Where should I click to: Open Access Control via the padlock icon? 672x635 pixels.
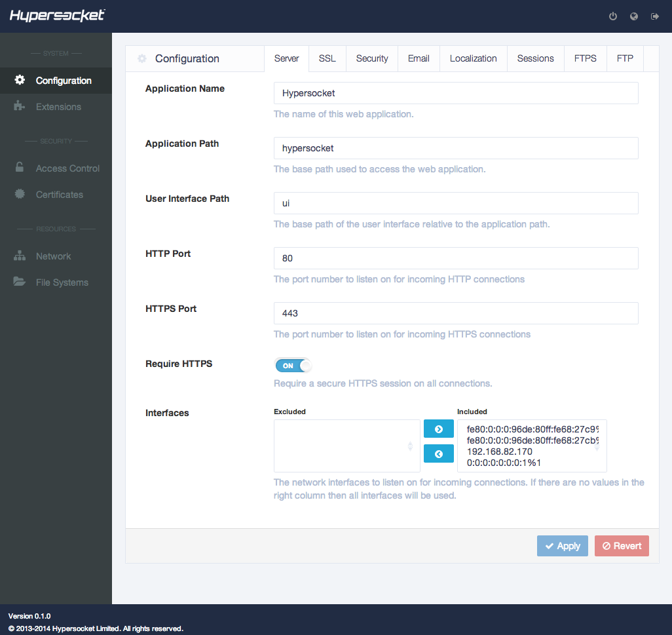coord(19,167)
